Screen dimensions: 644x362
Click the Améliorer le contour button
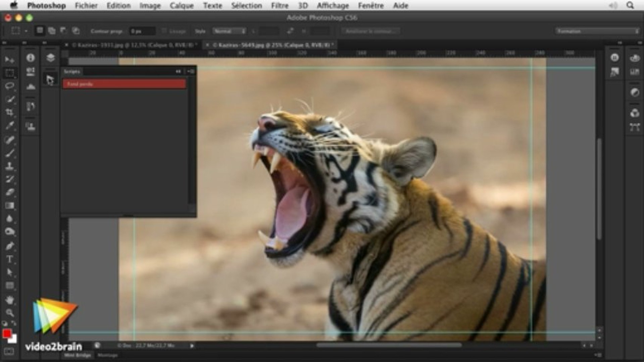point(370,31)
